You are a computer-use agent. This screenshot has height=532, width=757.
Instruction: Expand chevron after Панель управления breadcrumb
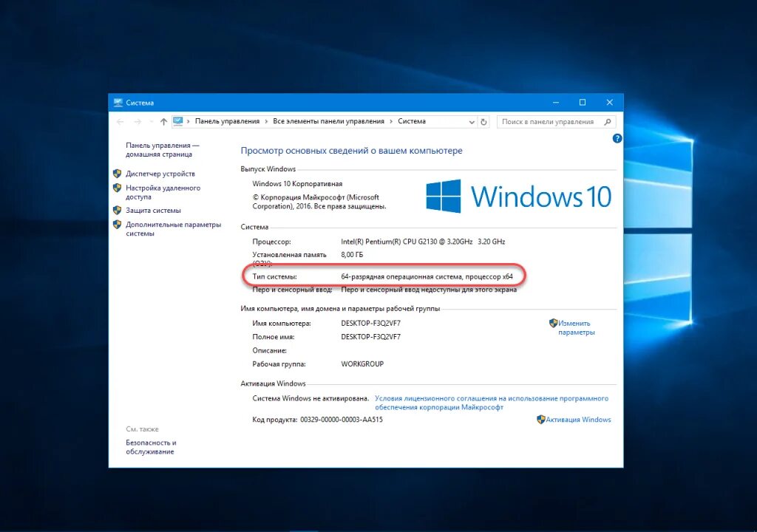click(x=266, y=122)
